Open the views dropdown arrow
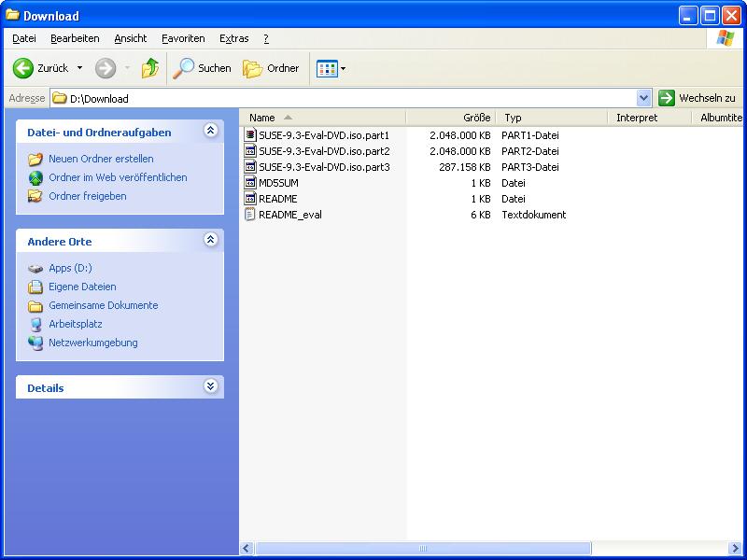The width and height of the screenshot is (747, 560). point(343,68)
